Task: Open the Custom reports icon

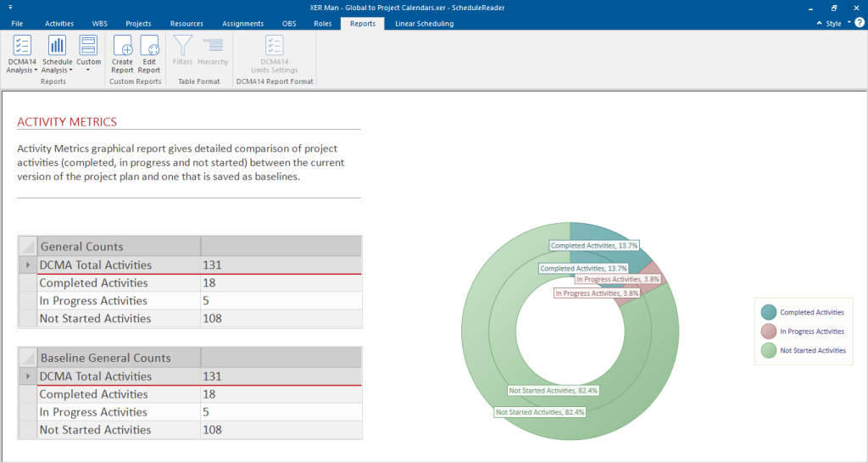Action: 88,46
